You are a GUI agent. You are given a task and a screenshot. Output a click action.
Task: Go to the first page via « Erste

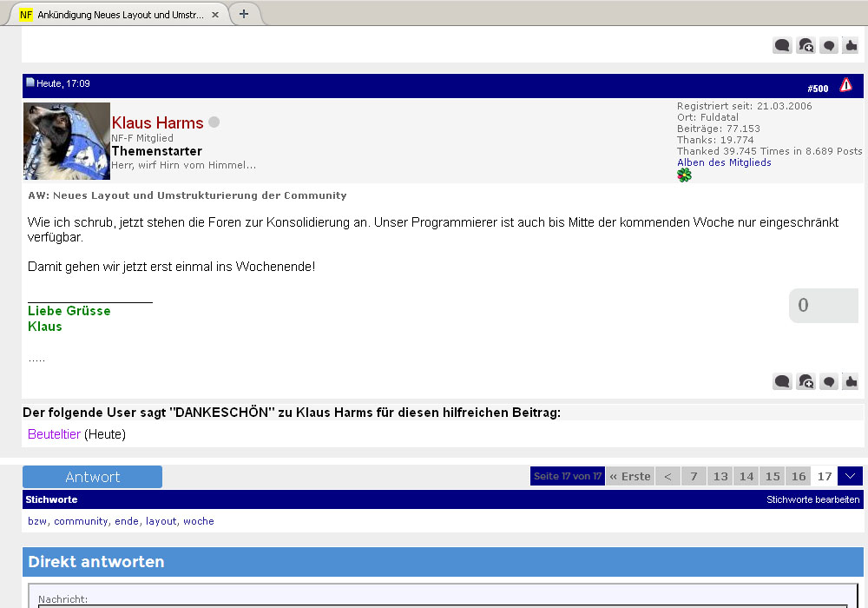pos(630,476)
